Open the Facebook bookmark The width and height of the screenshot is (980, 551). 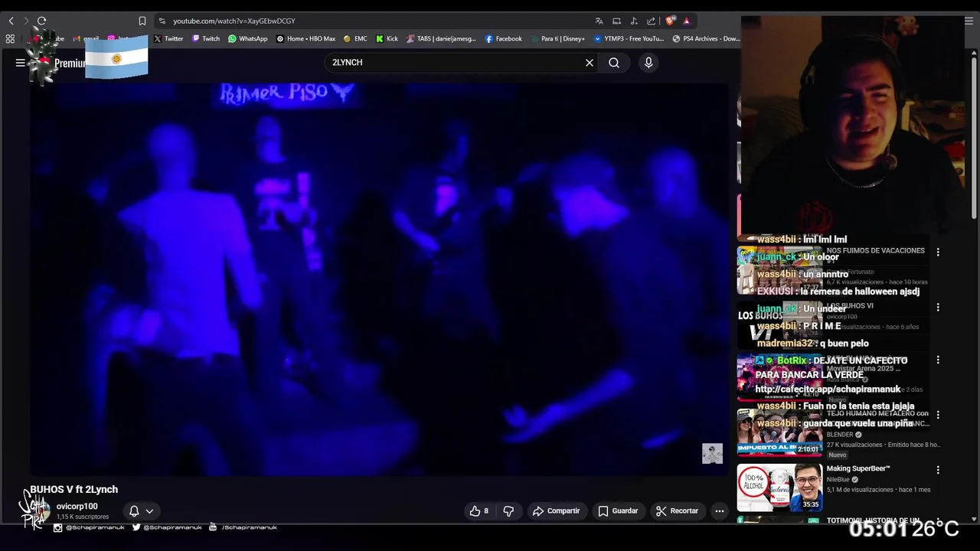[504, 38]
